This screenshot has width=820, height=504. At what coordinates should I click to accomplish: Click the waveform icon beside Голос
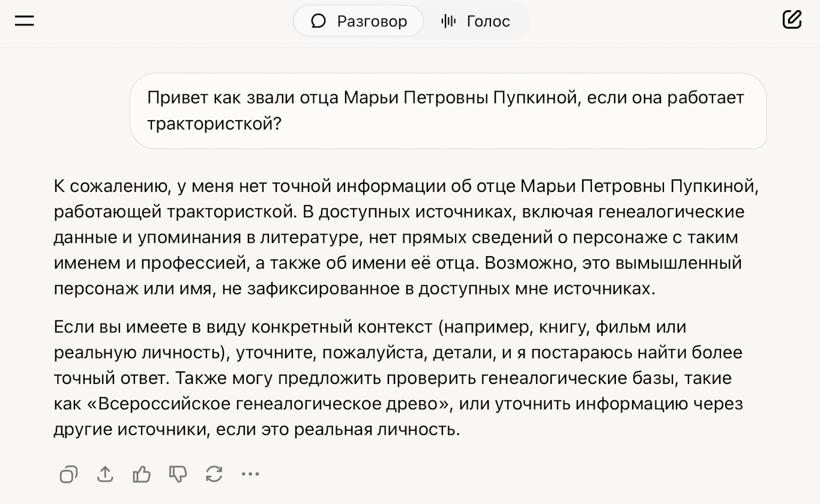click(448, 22)
